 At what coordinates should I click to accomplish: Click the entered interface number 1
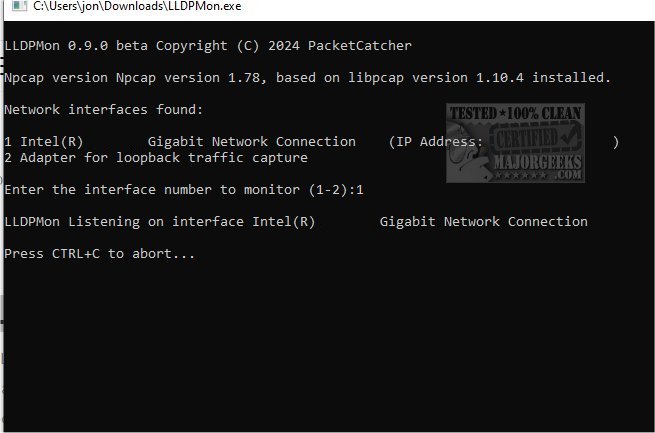(359, 190)
